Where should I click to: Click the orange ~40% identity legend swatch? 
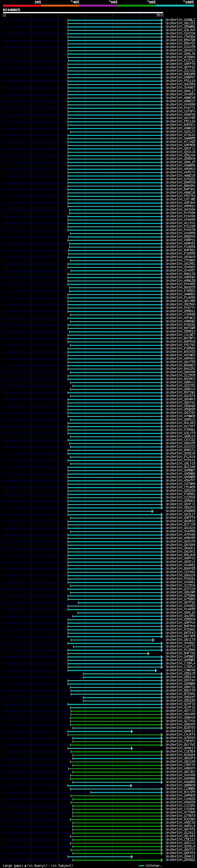pyautogui.click(x=60, y=6)
